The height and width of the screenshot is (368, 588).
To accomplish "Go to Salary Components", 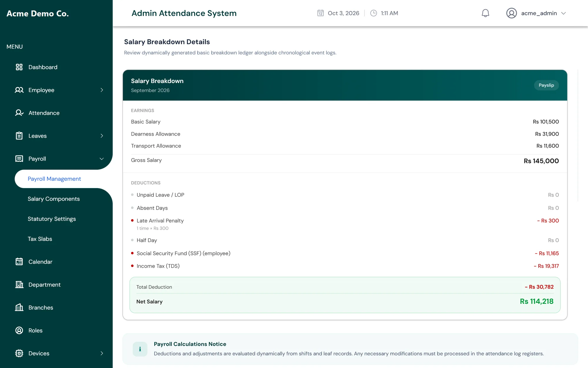I will tap(54, 199).
